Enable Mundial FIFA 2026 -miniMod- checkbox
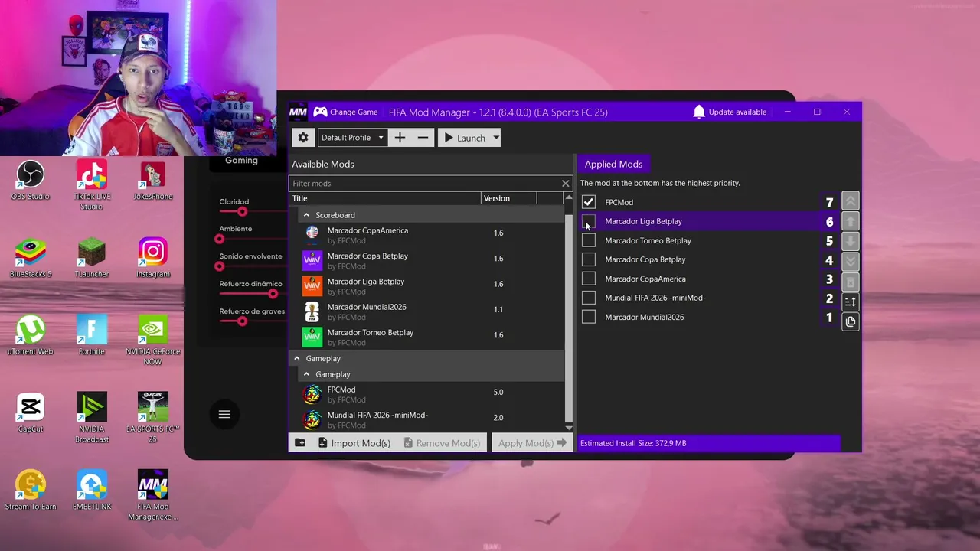 tap(588, 298)
